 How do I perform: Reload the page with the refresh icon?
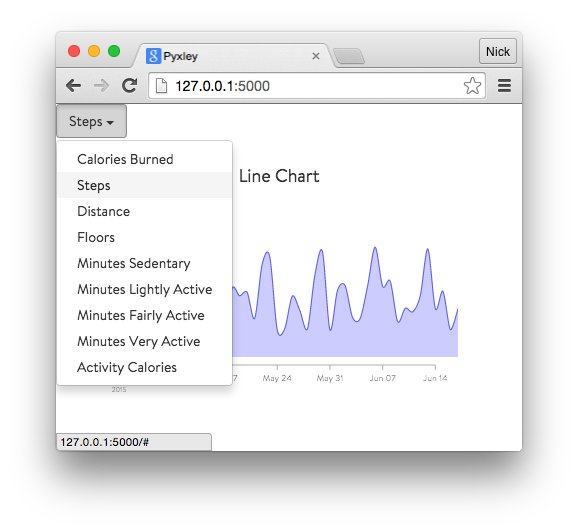tap(129, 86)
